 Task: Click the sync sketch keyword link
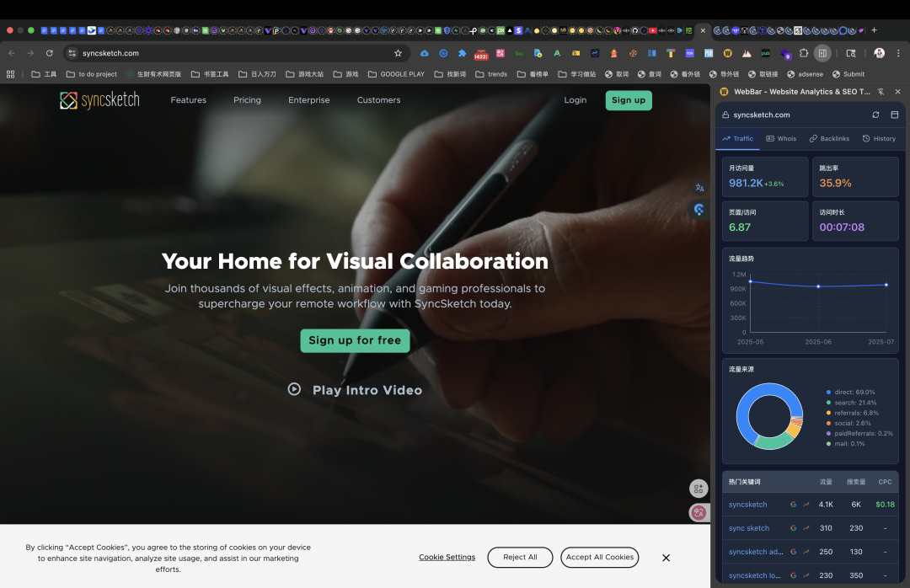tap(749, 528)
